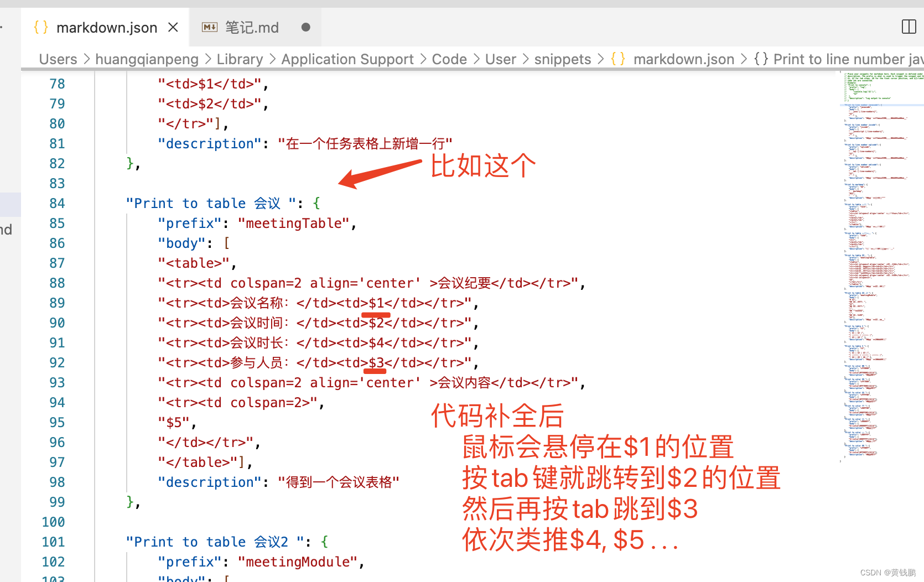Click the "meetingTable" prefix value
Screen dimensions: 924x582
point(293,224)
